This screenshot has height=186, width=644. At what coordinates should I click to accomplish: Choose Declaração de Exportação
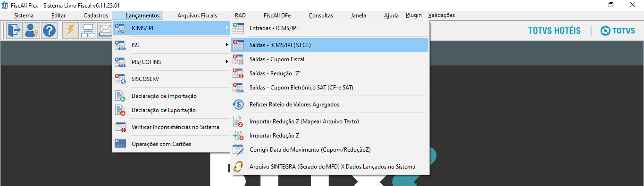[171, 110]
